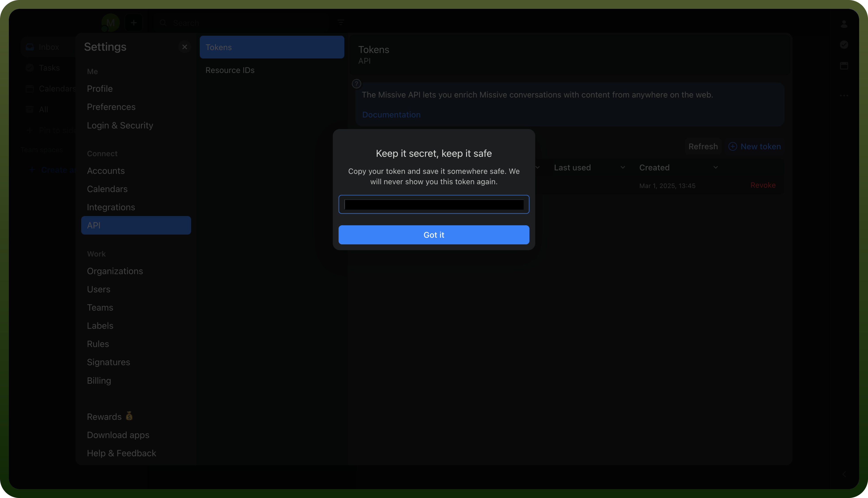The height and width of the screenshot is (498, 868).
Task: Open the search filter options icon
Action: click(340, 23)
